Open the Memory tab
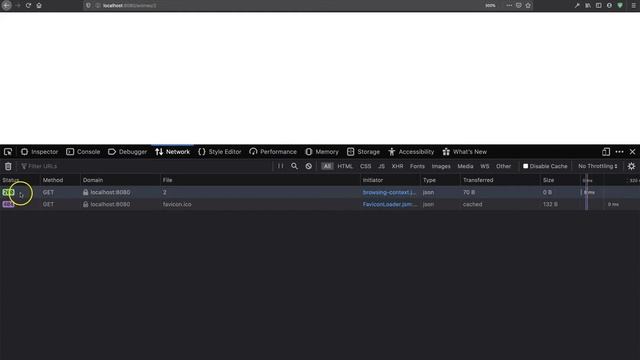Viewport: 640px width, 360px height. [x=322, y=152]
